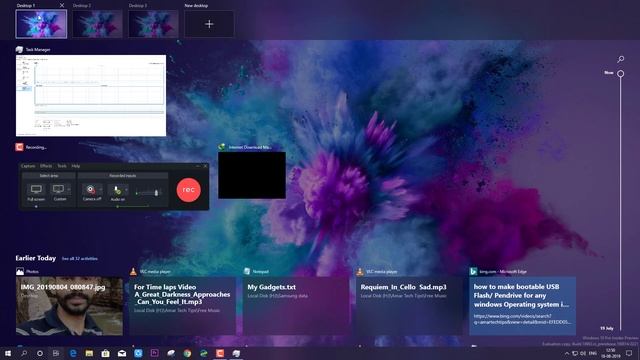Open Tools menu in recorder
The height and width of the screenshot is (360, 640).
[x=62, y=166]
